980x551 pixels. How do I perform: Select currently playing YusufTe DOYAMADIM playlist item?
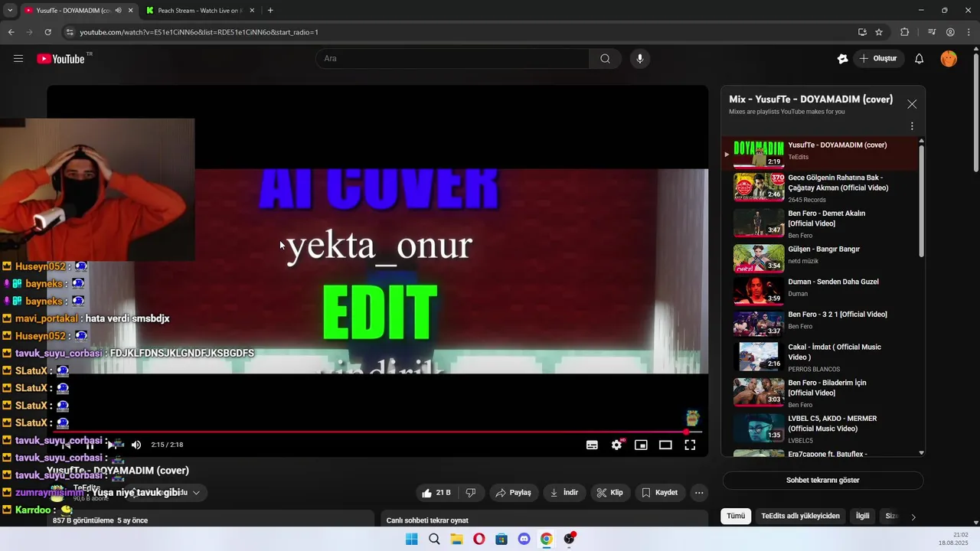(x=819, y=154)
